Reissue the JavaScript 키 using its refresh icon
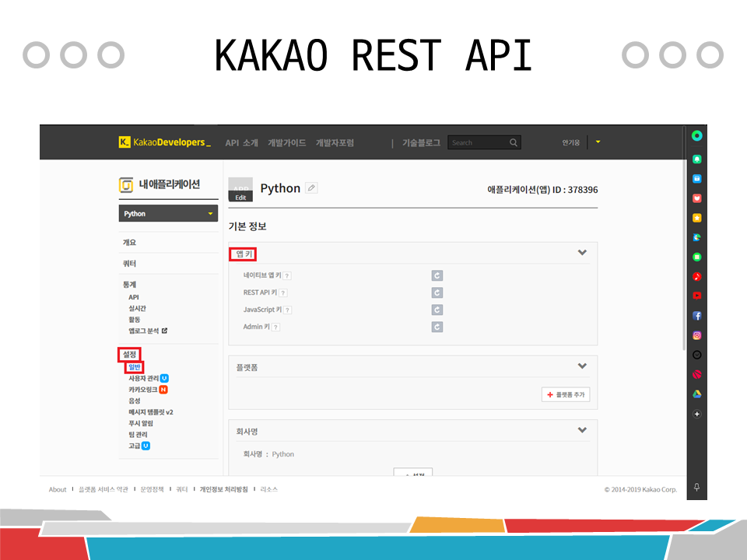The height and width of the screenshot is (560, 747). [x=437, y=310]
